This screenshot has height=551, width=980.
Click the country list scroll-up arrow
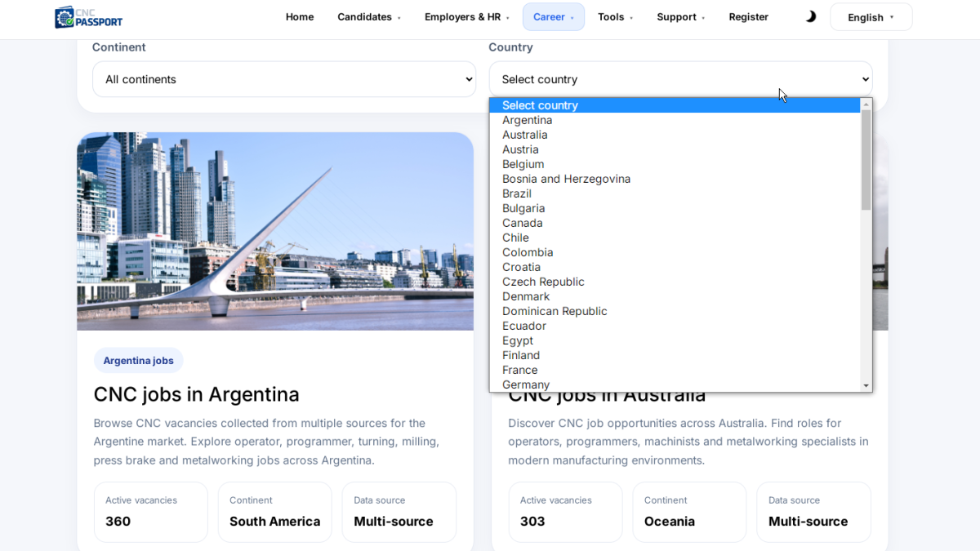pyautogui.click(x=866, y=104)
